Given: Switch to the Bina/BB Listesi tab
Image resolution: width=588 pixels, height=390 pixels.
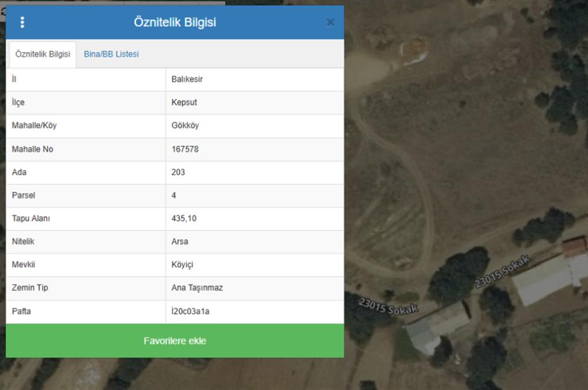Looking at the screenshot, I should pyautogui.click(x=111, y=54).
